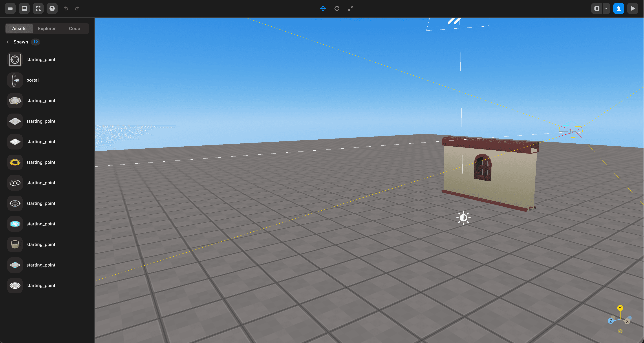This screenshot has width=644, height=343.
Task: Select the rotate tool
Action: tap(337, 8)
